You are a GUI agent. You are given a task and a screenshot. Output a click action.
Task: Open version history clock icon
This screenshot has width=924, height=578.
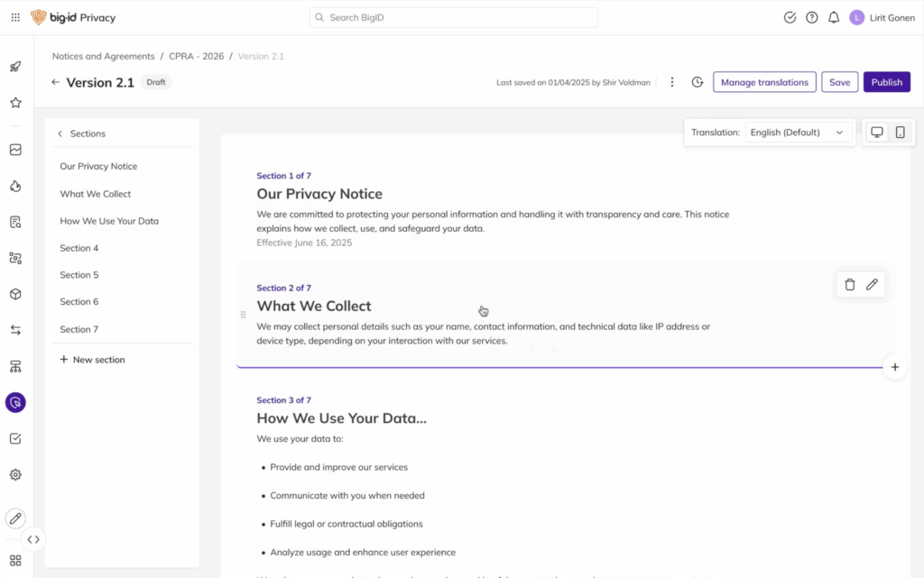click(698, 82)
